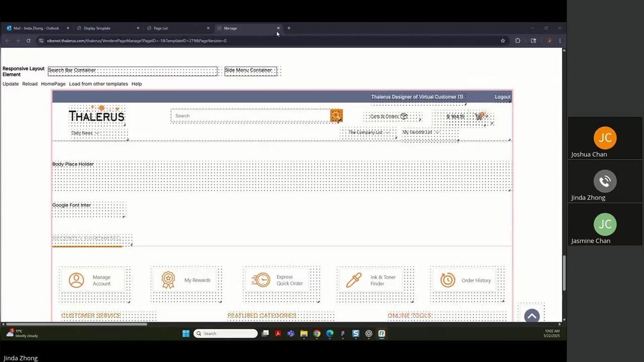The height and width of the screenshot is (362, 644).
Task: Select the Ink & Toner Finder eyedropper icon
Action: click(353, 279)
